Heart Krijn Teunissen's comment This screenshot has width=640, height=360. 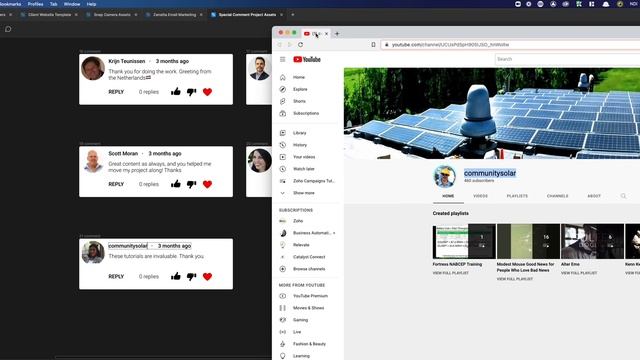pyautogui.click(x=207, y=92)
